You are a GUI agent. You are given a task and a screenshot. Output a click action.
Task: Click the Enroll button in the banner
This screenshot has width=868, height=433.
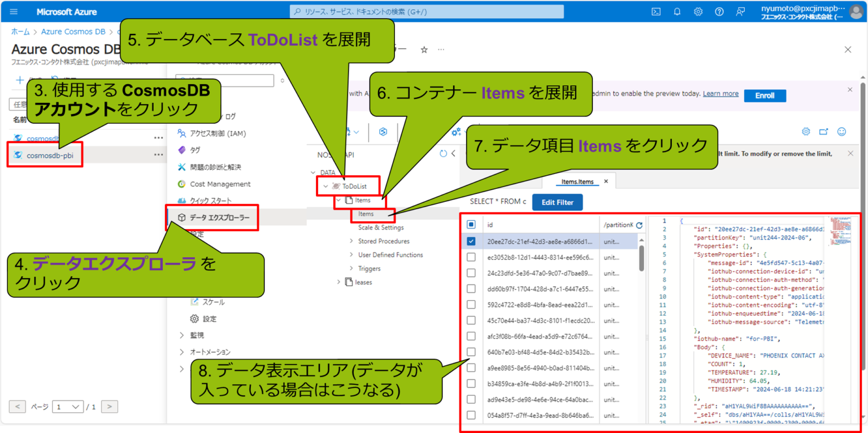click(765, 96)
